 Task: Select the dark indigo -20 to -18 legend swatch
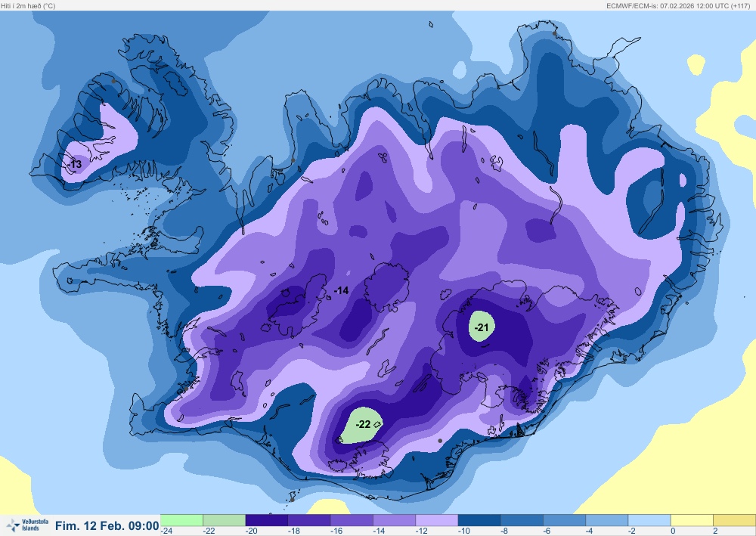pos(267,520)
